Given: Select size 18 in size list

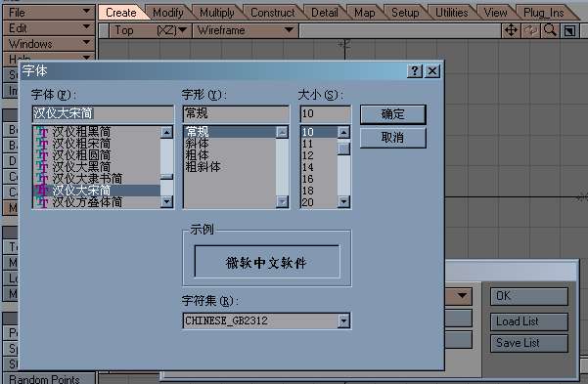Looking at the screenshot, I should point(319,191).
